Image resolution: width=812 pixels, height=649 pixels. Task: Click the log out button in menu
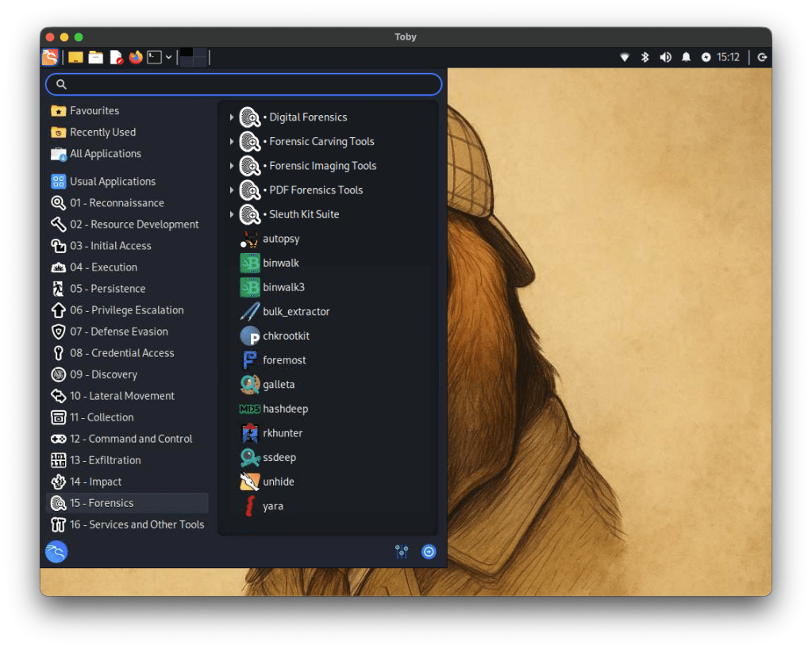(x=429, y=551)
